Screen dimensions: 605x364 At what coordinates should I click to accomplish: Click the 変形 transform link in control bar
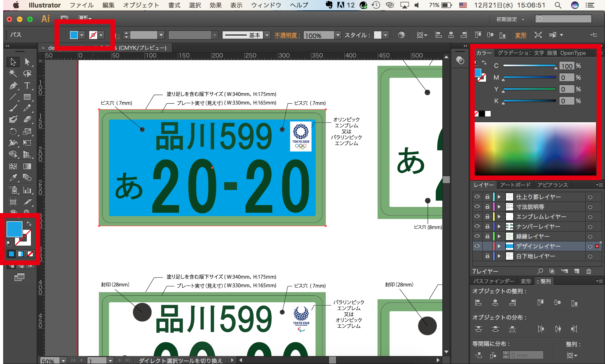[x=521, y=35]
